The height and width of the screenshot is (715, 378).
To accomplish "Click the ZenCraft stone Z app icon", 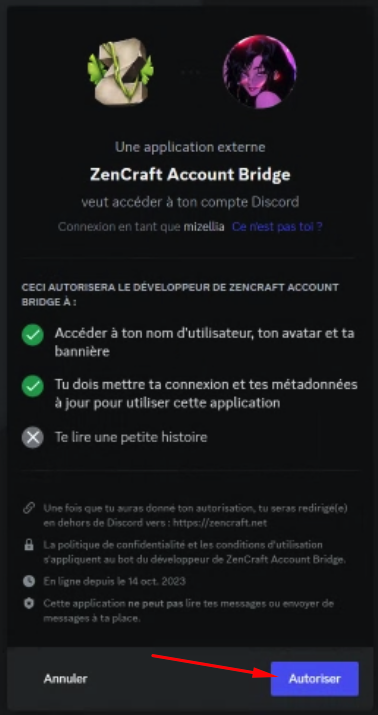I will (x=121, y=71).
